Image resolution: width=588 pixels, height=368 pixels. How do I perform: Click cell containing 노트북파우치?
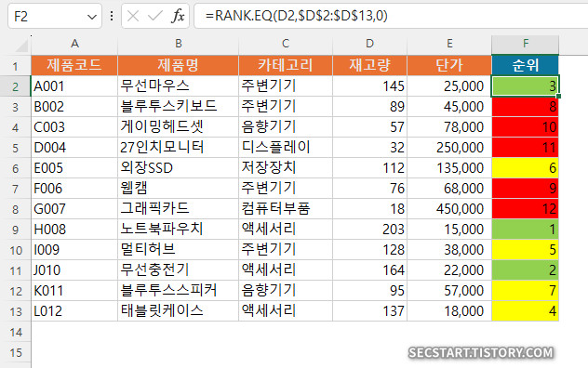tap(178, 229)
